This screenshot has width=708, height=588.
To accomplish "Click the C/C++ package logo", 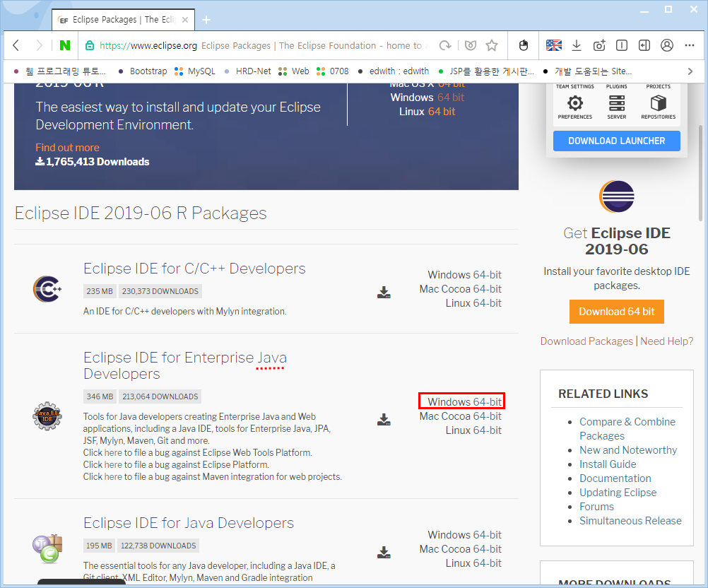I will [x=47, y=289].
